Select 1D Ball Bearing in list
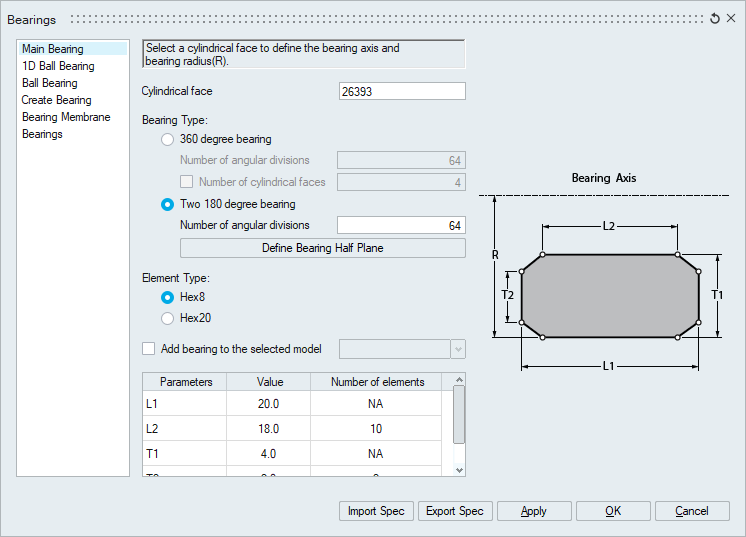Viewport: 746px width, 537px height. pyautogui.click(x=58, y=66)
